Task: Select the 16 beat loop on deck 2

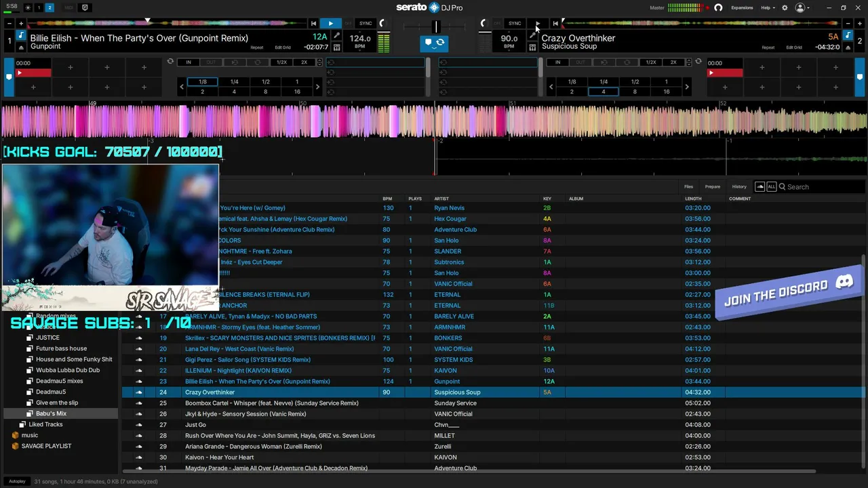Action: pos(666,91)
